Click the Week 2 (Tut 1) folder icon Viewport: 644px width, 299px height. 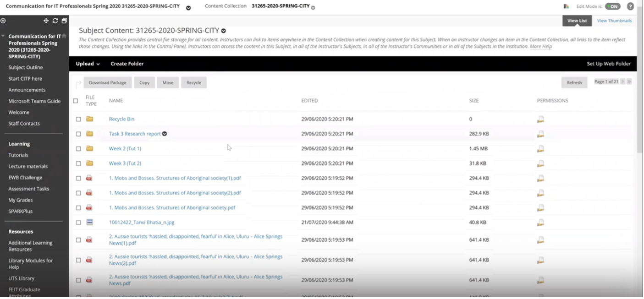[x=90, y=148]
